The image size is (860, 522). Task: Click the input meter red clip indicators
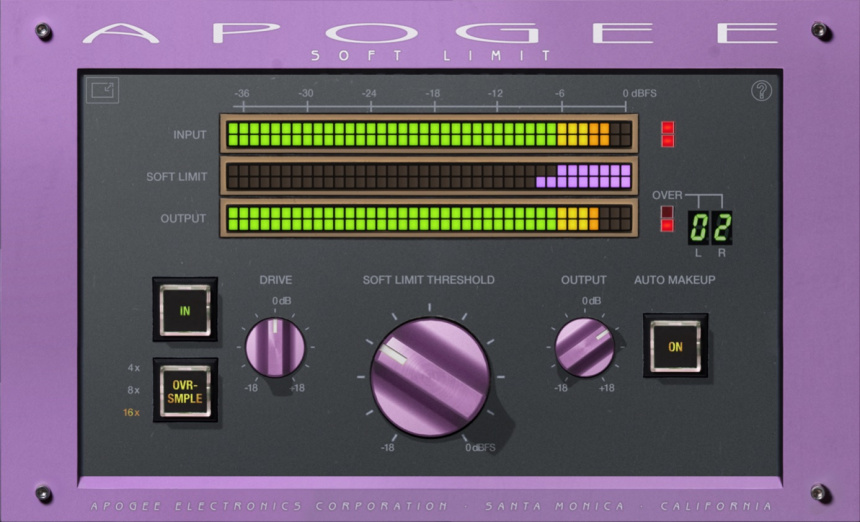click(667, 134)
